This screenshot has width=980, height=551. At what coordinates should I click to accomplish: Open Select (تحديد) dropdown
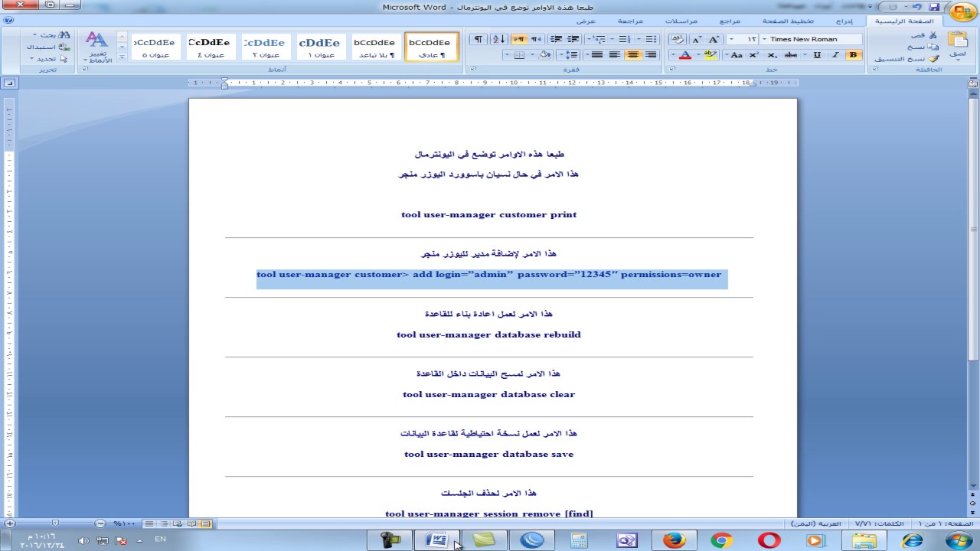tap(50, 58)
